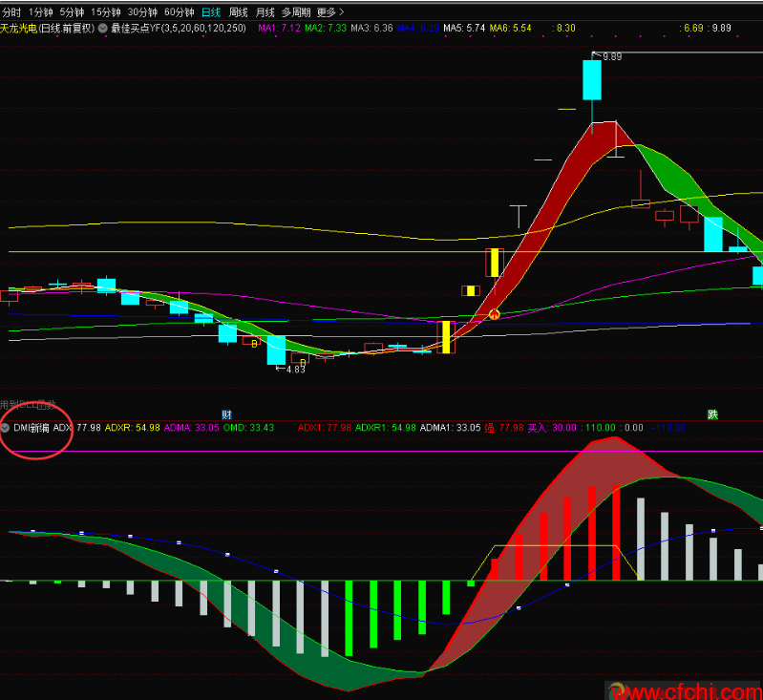
Task: Click the 9.89 high price annotation
Action: click(612, 57)
